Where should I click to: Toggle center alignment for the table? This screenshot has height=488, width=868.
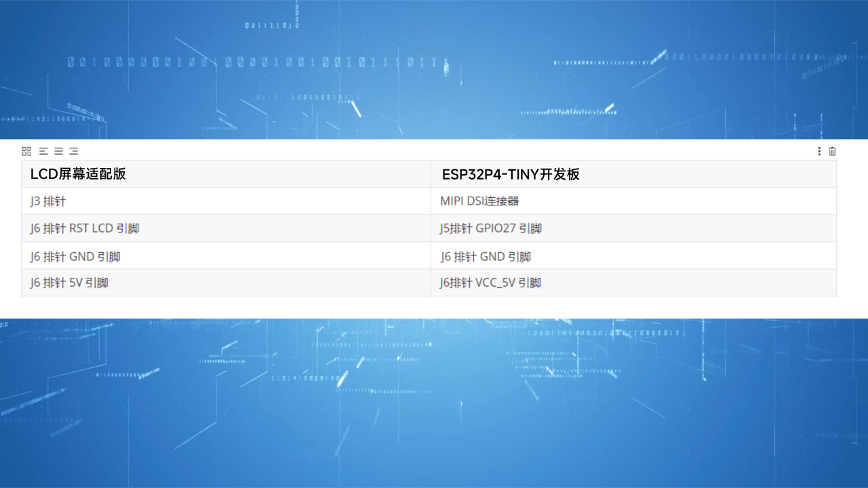coord(58,151)
